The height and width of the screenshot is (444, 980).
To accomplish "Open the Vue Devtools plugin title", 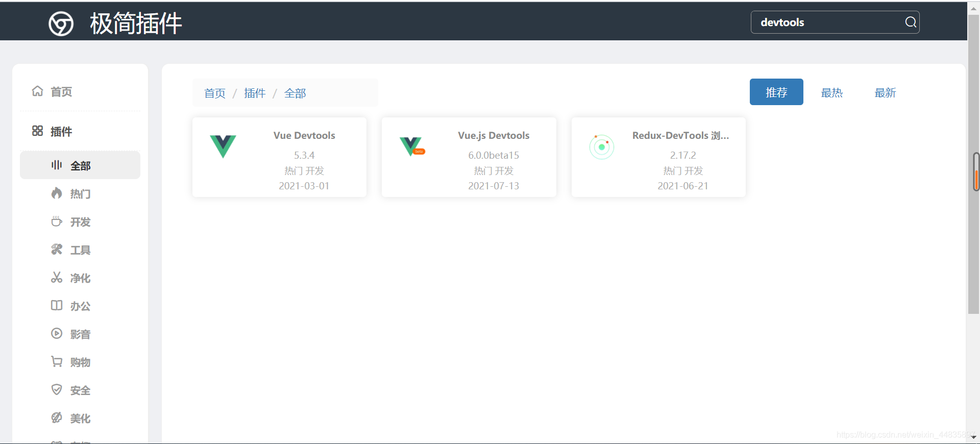I will 304,135.
